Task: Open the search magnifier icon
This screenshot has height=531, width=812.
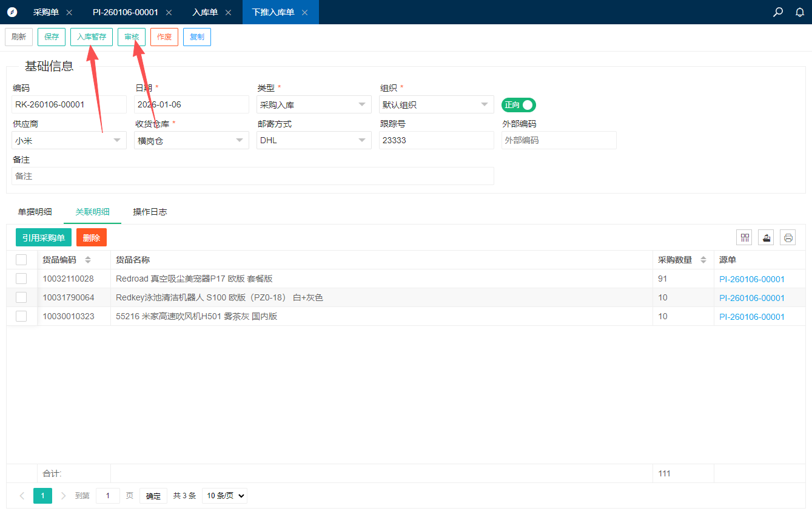Action: coord(778,12)
